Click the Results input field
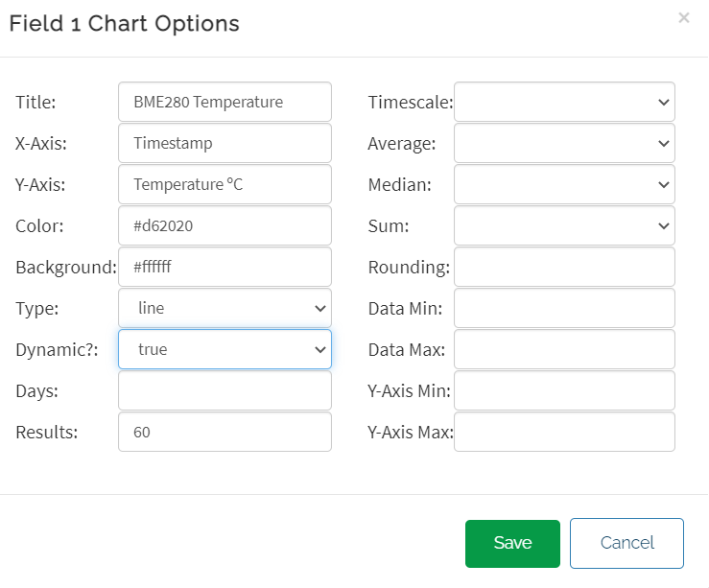The height and width of the screenshot is (588, 709). [225, 432]
